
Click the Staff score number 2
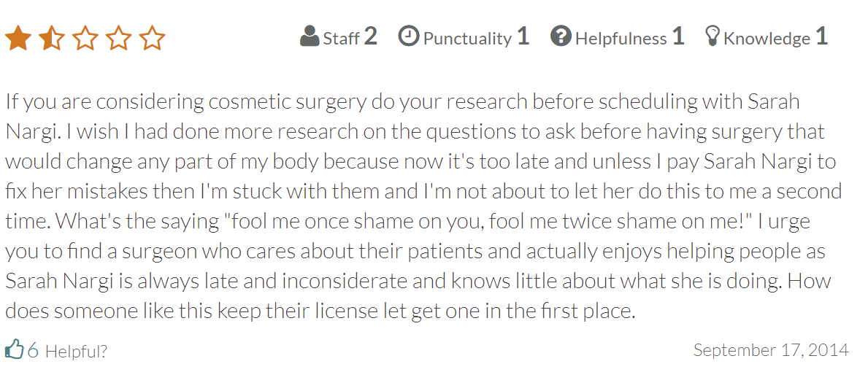(370, 36)
